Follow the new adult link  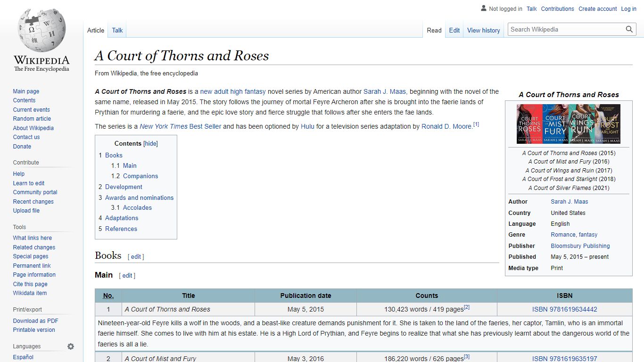click(215, 91)
